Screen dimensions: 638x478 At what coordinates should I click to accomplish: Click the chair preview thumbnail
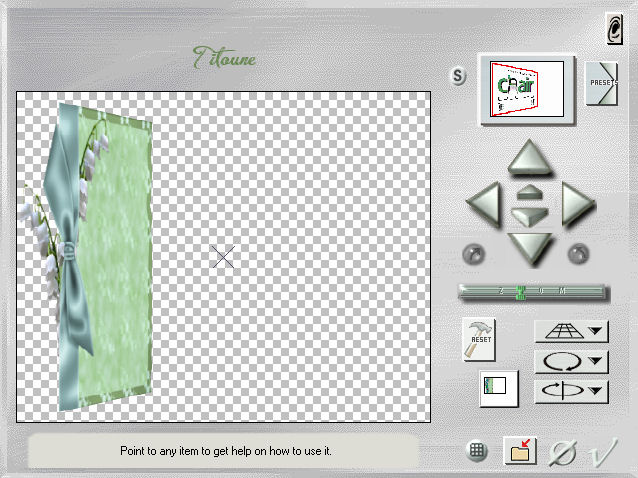[x=527, y=89]
